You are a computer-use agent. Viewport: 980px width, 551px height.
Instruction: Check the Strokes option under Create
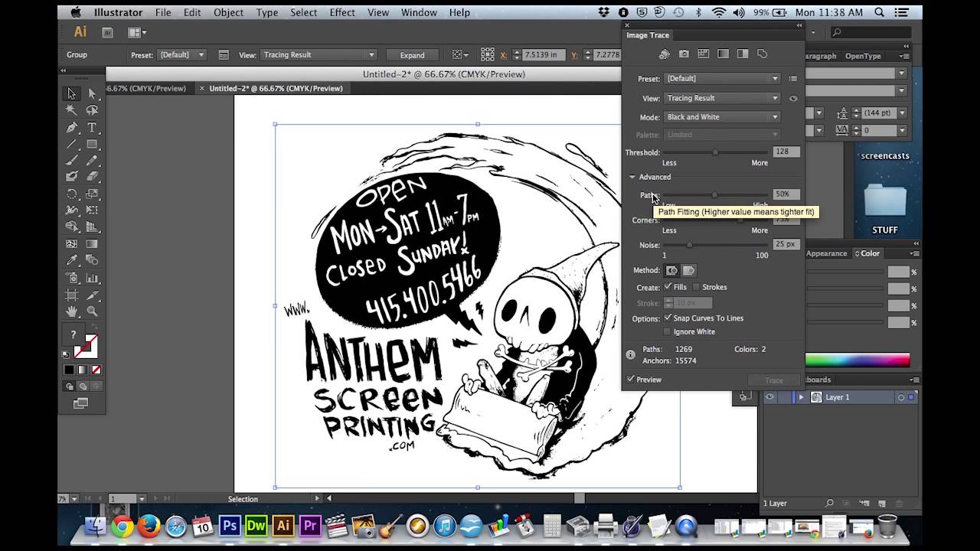tap(697, 287)
